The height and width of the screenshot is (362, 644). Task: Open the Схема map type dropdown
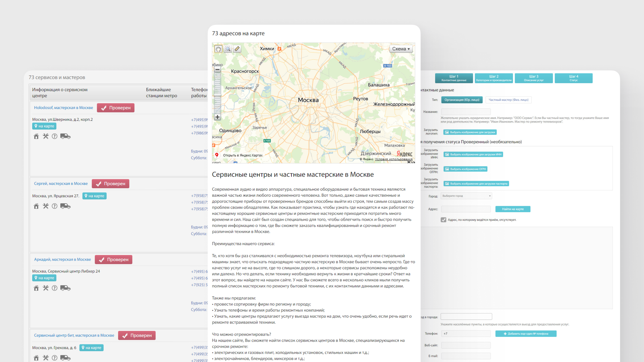(x=401, y=49)
